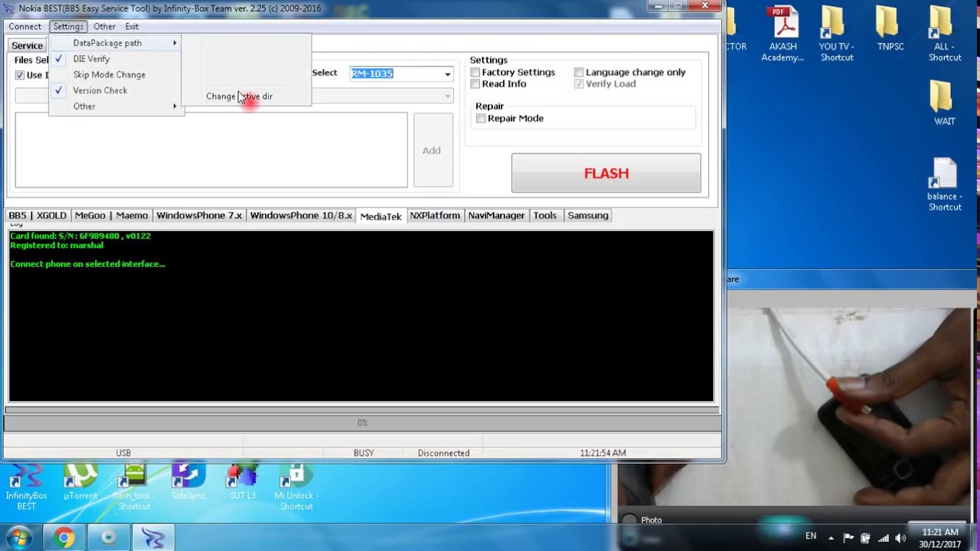This screenshot has height=551, width=980.
Task: Show hidden tray icons arrow
Action: (831, 538)
